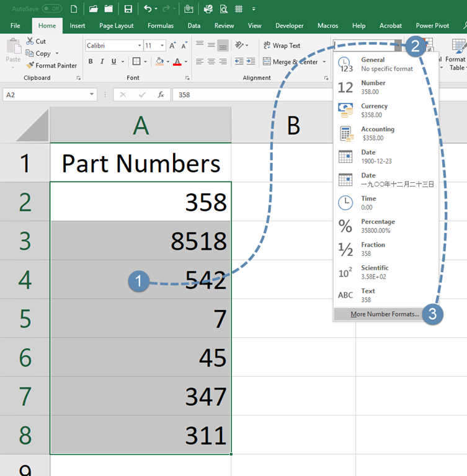Select the Text format option
The image size is (467, 476).
pos(368,295)
